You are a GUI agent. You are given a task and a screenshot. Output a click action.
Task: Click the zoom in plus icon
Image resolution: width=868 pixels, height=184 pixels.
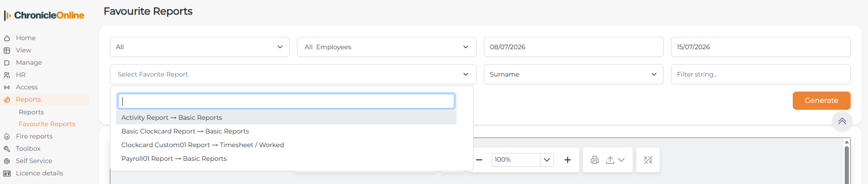tap(567, 160)
